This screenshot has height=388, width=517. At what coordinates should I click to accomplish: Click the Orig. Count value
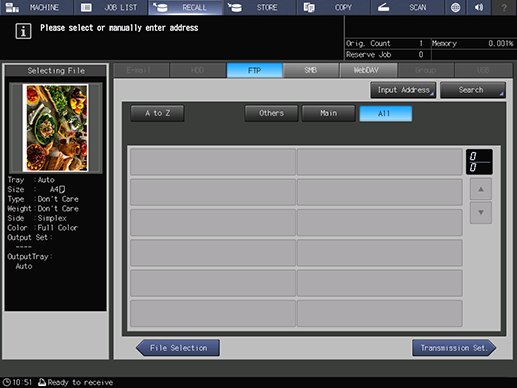coord(421,43)
